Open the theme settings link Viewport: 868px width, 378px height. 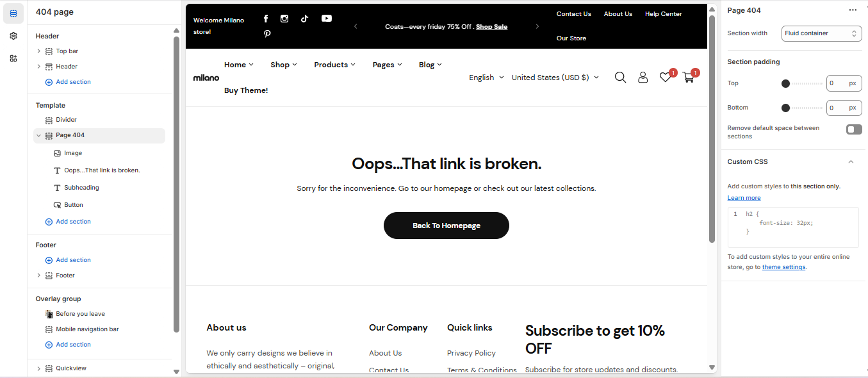[x=783, y=267]
